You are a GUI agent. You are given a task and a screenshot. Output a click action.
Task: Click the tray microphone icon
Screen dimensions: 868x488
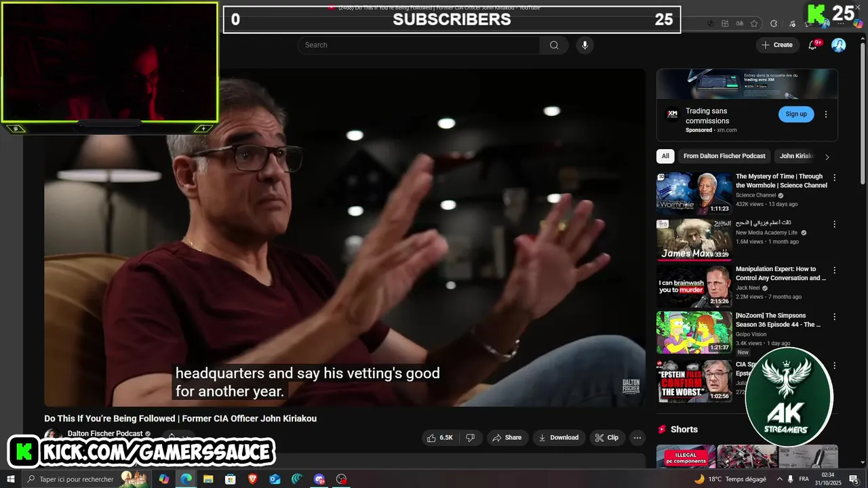[790, 479]
